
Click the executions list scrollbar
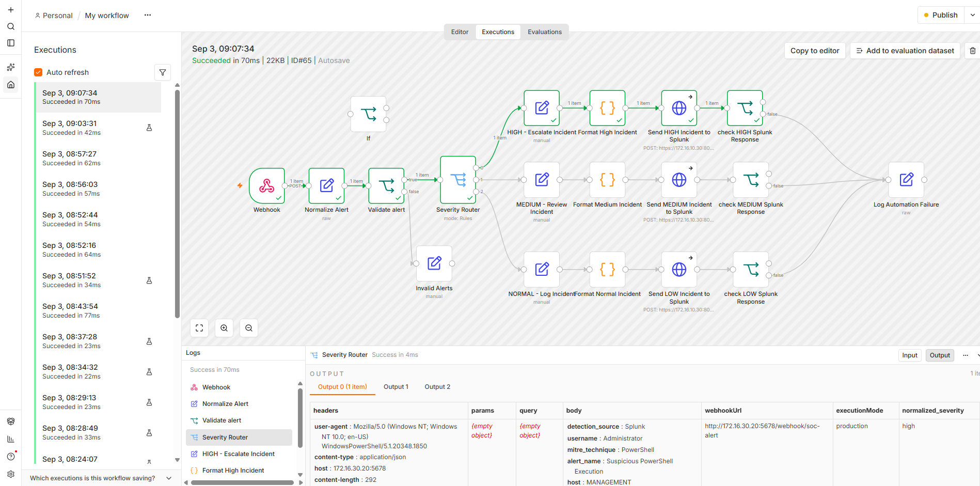pyautogui.click(x=177, y=204)
